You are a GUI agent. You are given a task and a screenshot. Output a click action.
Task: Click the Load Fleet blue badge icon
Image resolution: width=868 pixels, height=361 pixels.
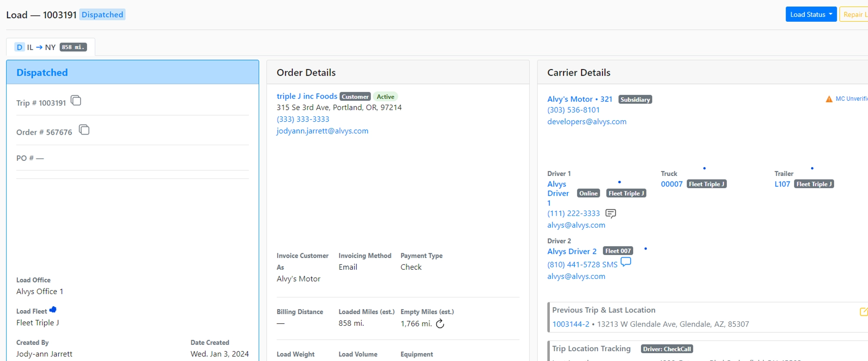pos(53,310)
